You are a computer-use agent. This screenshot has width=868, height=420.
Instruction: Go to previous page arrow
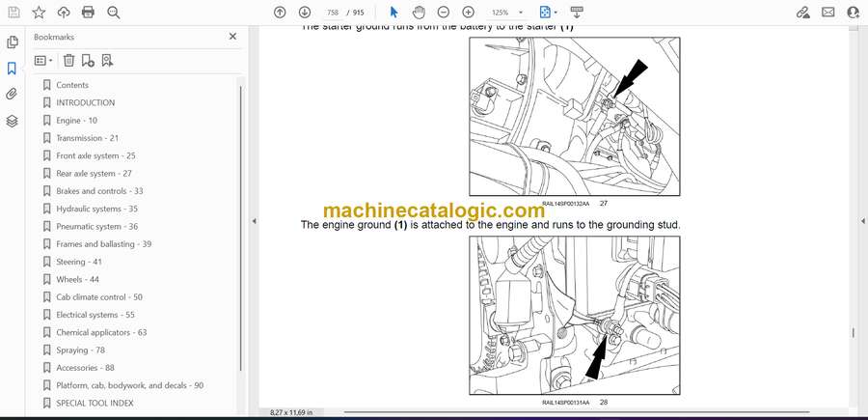[280, 13]
